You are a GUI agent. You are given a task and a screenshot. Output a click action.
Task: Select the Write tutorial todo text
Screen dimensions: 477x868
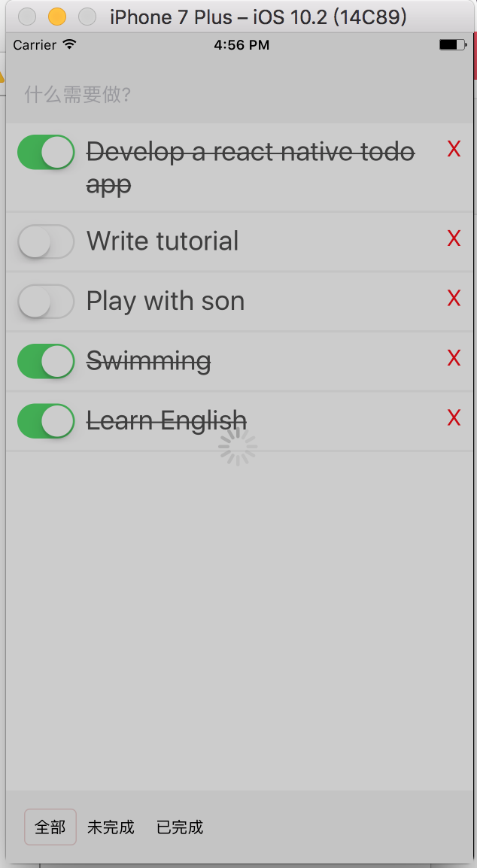tap(163, 241)
